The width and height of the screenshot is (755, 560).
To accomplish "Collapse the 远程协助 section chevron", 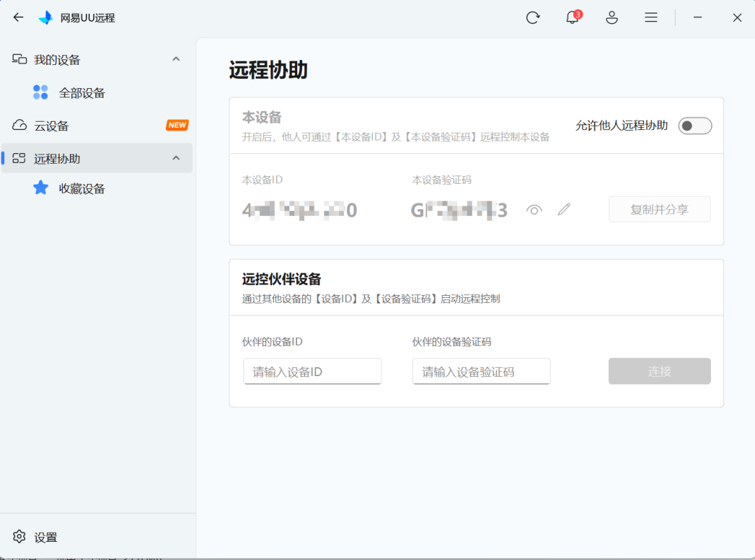I will pos(176,158).
